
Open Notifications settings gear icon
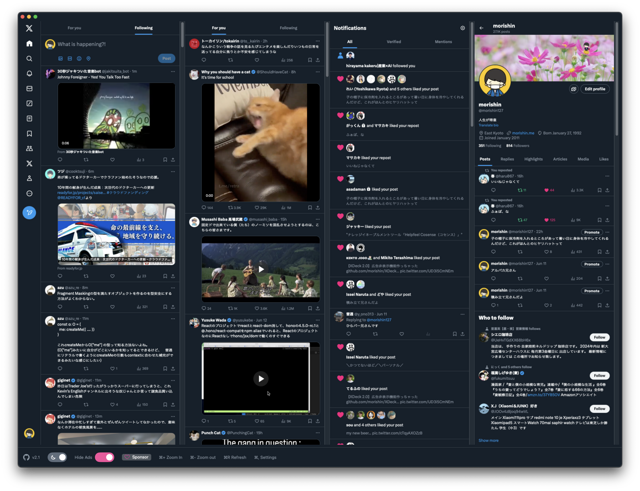(x=462, y=28)
